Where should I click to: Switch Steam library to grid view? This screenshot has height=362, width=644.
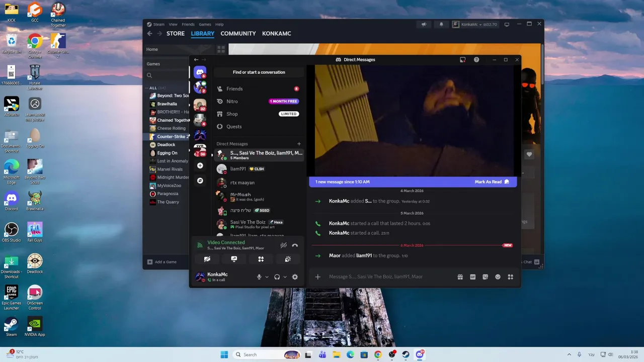[221, 49]
